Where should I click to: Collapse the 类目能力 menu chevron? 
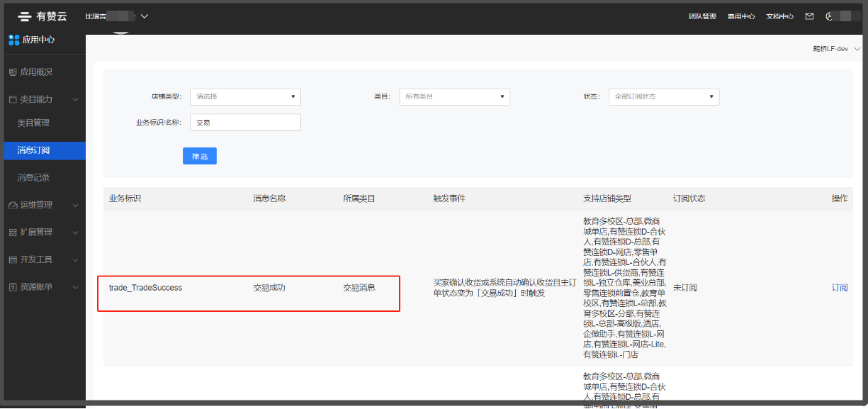[76, 99]
